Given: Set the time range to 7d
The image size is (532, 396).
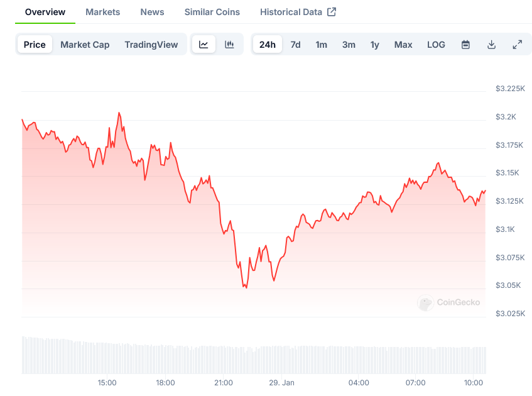Looking at the screenshot, I should click(x=295, y=45).
